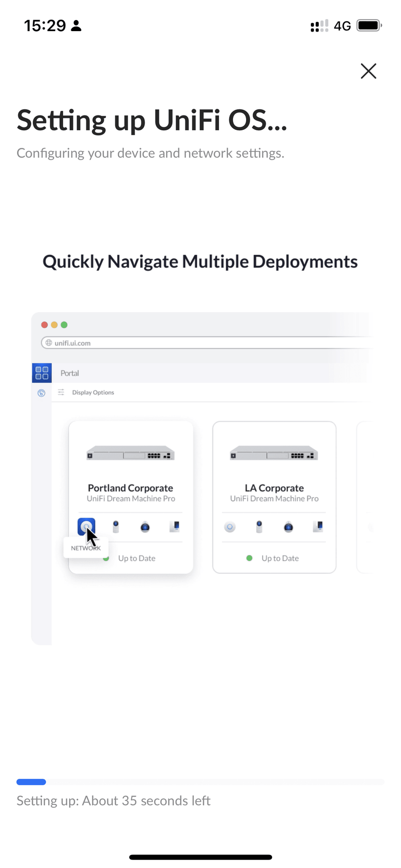Image resolution: width=401 pixels, height=868 pixels.
Task: Click the circular icon below the portal grid
Action: click(42, 393)
